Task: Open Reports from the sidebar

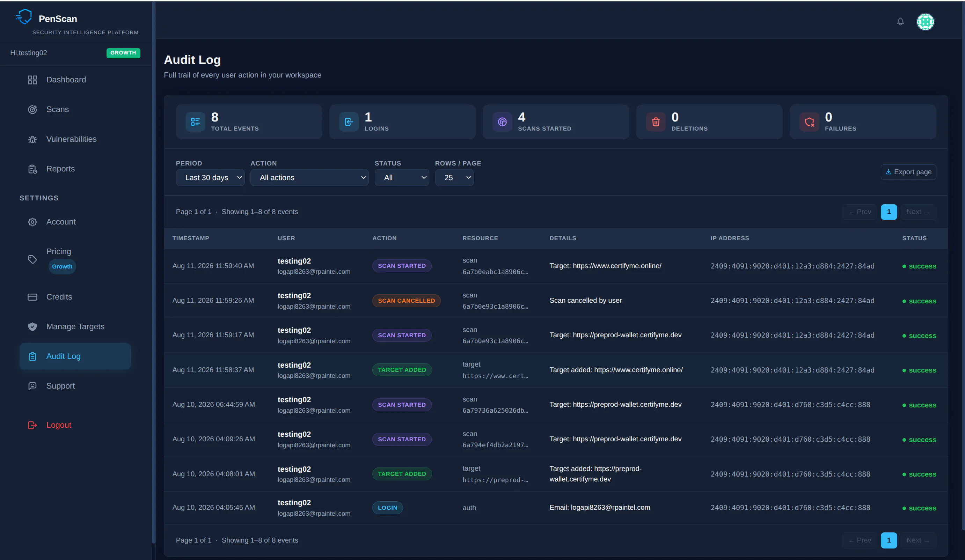Action: click(75, 169)
